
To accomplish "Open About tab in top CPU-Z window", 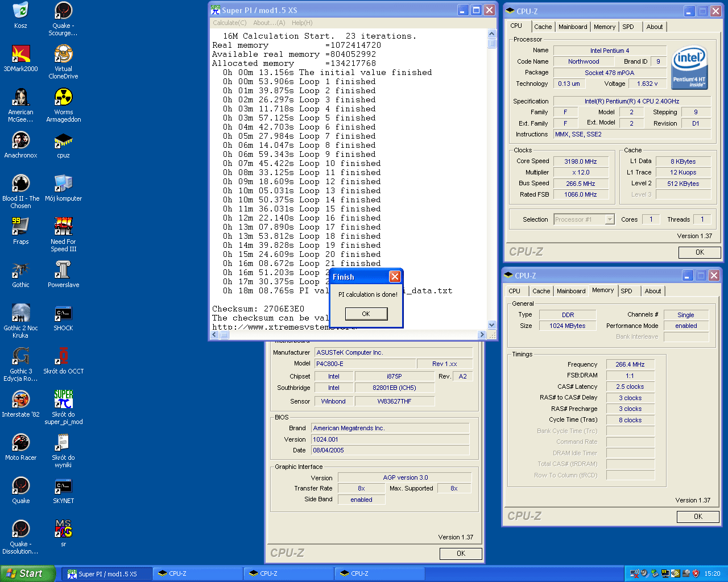I will (x=655, y=27).
